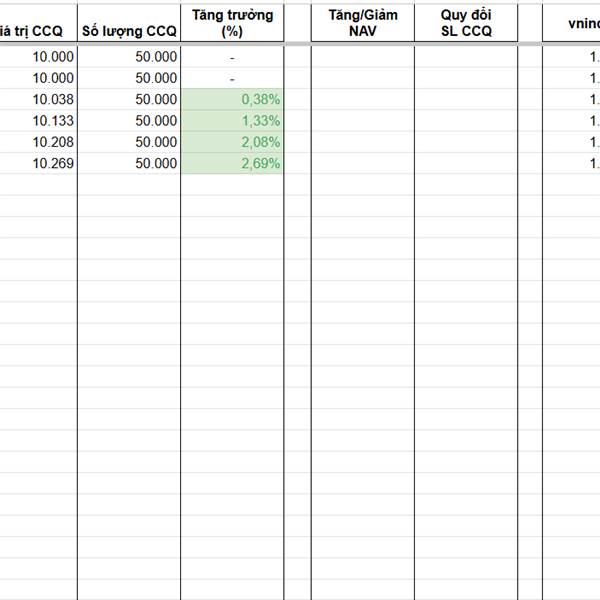Click the 'Quy đổi SL CCQ' header

(466, 23)
